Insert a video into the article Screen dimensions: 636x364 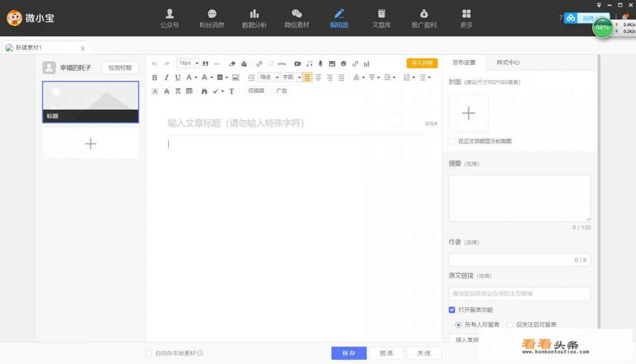coord(297,64)
